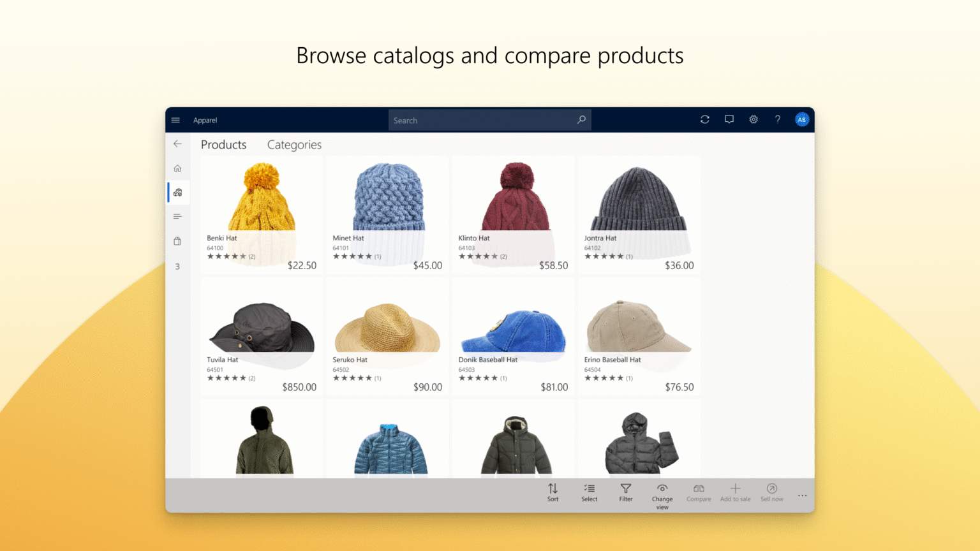Switch to the Categories tab
This screenshot has height=551, width=980.
point(294,145)
